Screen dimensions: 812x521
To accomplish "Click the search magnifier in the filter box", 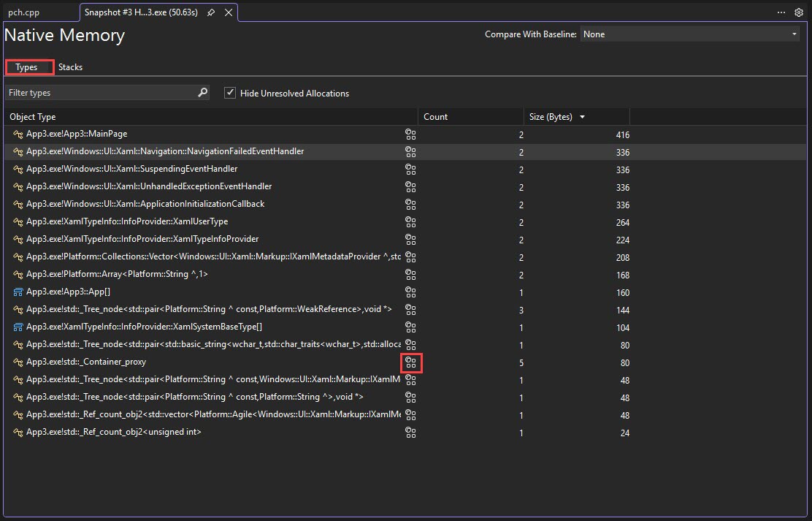I will click(x=202, y=93).
